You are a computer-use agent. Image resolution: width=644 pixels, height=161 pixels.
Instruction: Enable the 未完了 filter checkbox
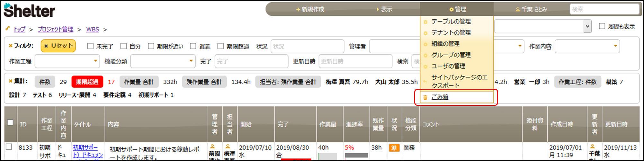[x=90, y=46]
